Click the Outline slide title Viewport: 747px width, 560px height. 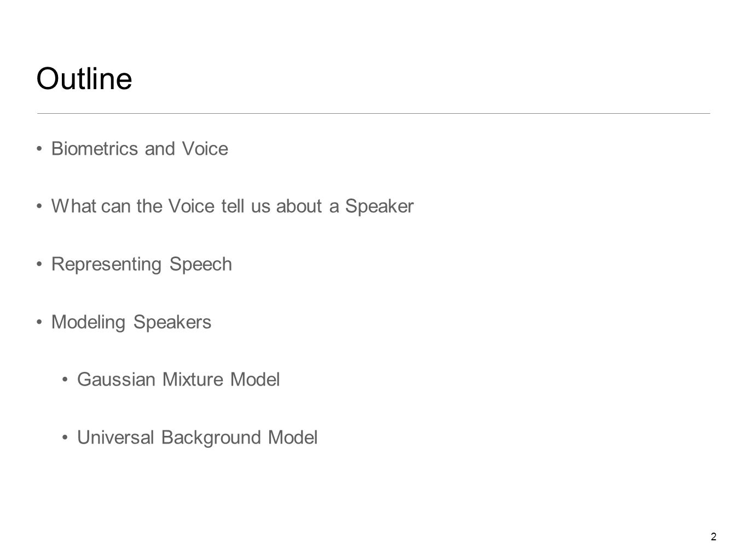tap(84, 79)
